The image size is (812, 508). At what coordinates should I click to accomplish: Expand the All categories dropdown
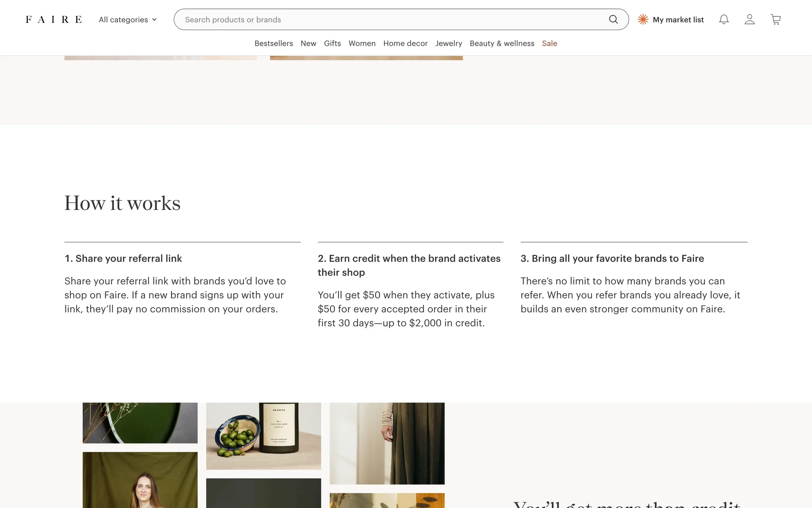point(128,19)
